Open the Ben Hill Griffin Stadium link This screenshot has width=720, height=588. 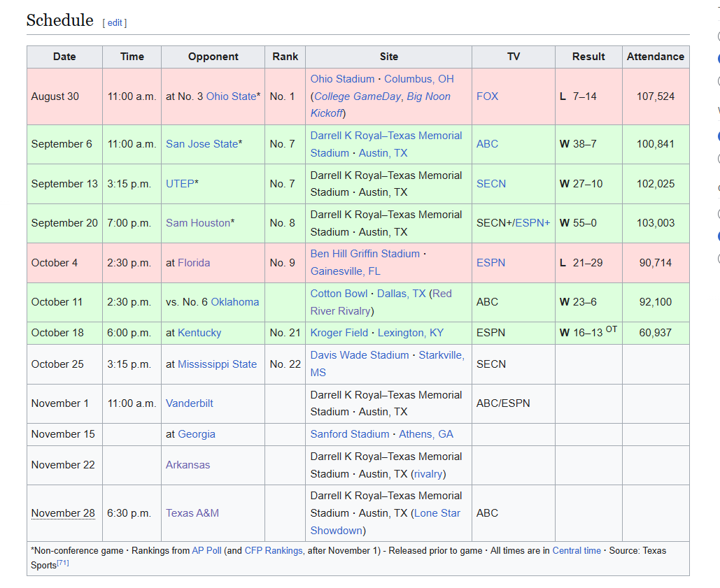pos(365,254)
